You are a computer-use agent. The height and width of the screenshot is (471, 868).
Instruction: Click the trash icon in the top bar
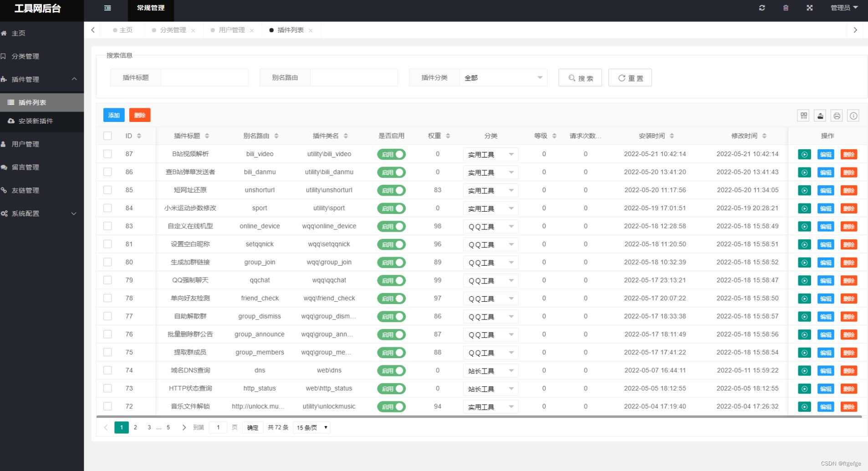[785, 8]
